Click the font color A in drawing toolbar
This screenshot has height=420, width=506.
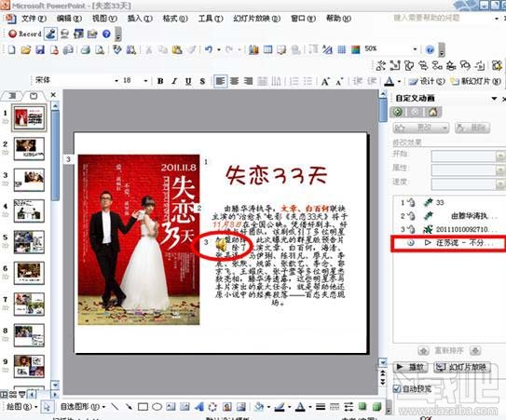click(300, 406)
